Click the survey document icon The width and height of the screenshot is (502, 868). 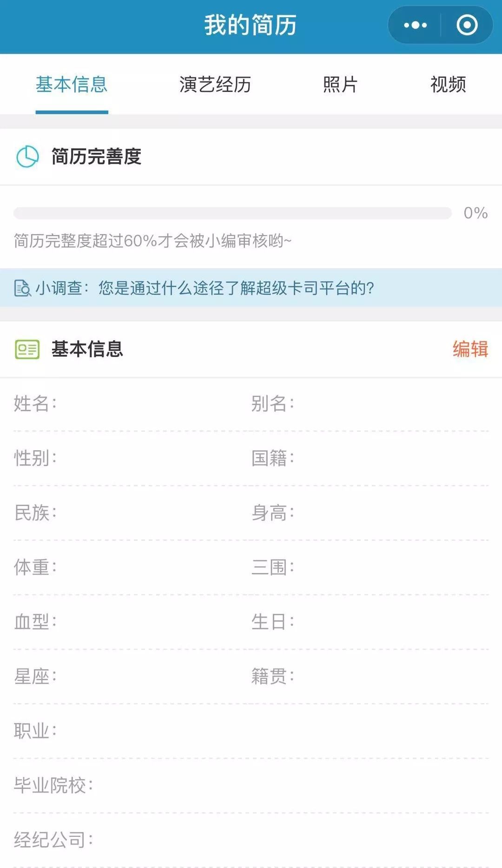click(x=22, y=288)
